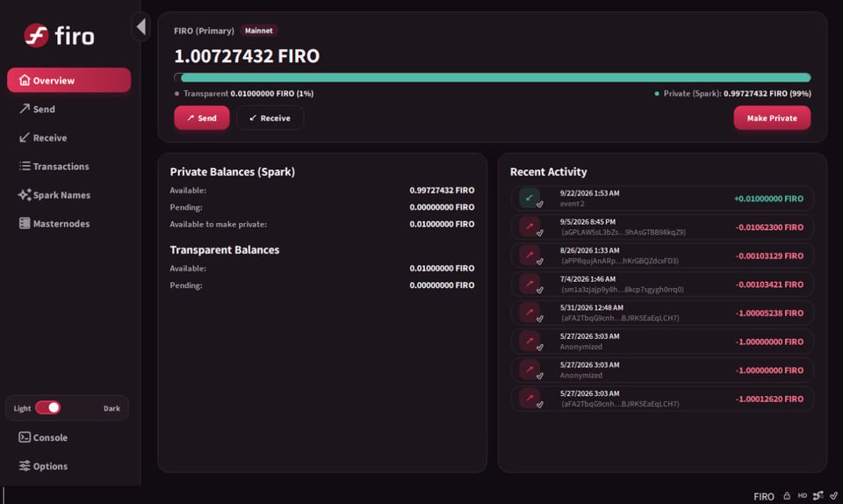Open the 9/5/2026 8:45 PM transaction
Viewport: 843px width, 504px height.
[x=662, y=227]
